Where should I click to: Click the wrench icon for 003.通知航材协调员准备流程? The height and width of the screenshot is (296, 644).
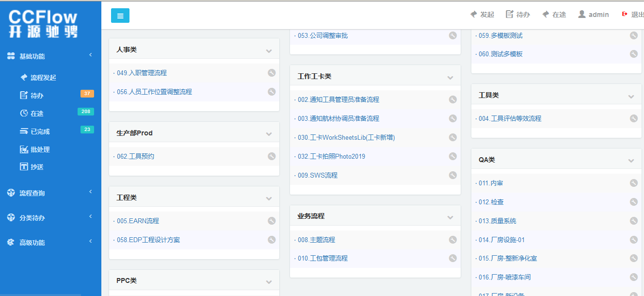(x=453, y=118)
